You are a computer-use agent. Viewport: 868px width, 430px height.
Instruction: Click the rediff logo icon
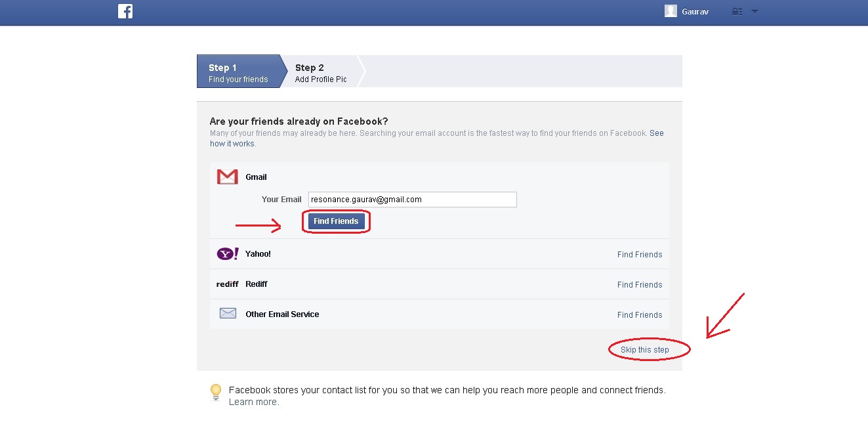[x=227, y=284]
